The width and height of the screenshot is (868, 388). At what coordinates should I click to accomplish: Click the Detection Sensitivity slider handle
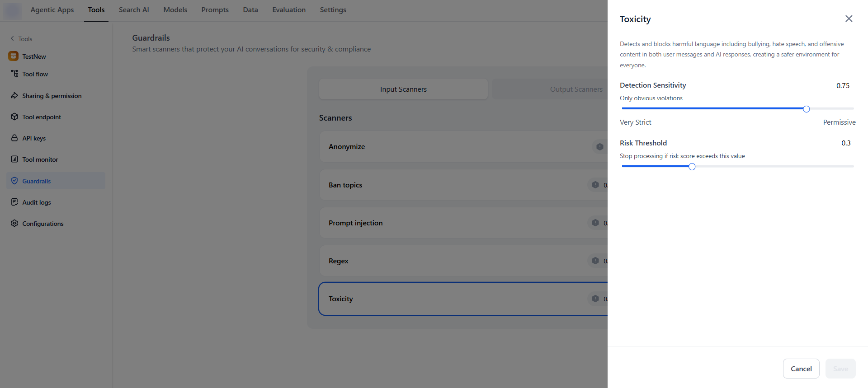[x=806, y=109]
